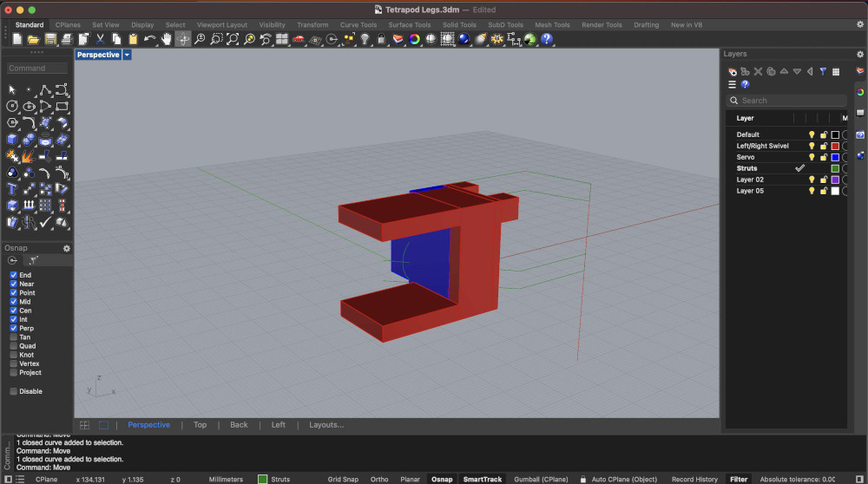This screenshot has width=868, height=484.
Task: Open the Perspective viewport dropdown arrow
Action: [127, 55]
